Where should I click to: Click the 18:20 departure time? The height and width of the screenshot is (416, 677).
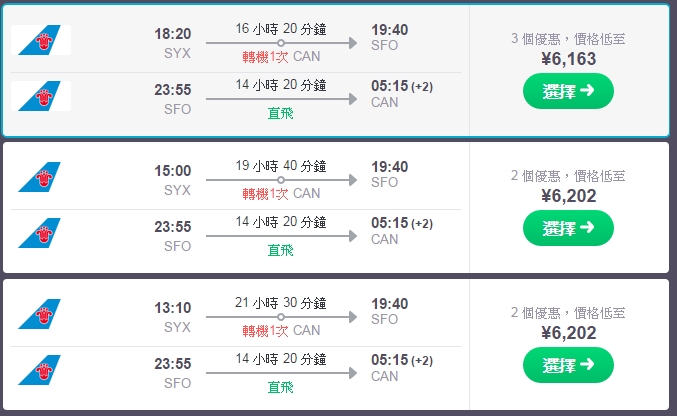click(172, 34)
